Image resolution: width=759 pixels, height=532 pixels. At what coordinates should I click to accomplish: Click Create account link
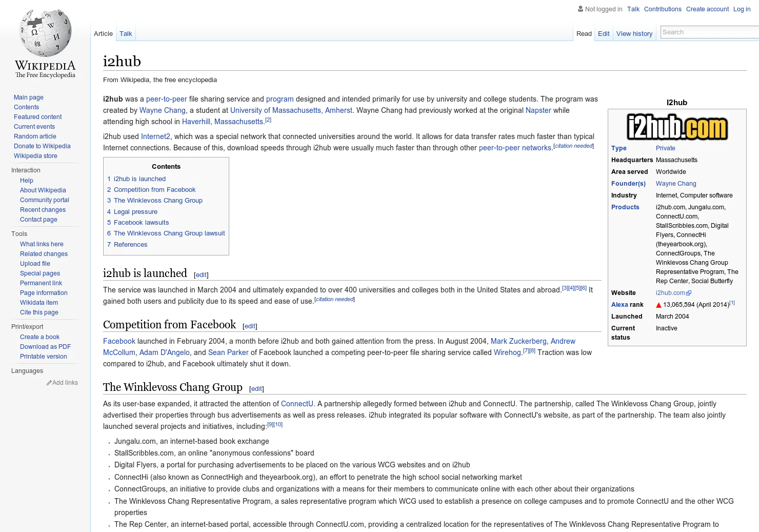coord(707,9)
